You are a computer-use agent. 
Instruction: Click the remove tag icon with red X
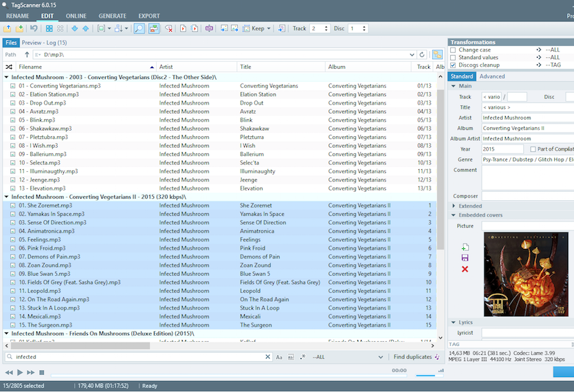pyautogui.click(x=168, y=28)
